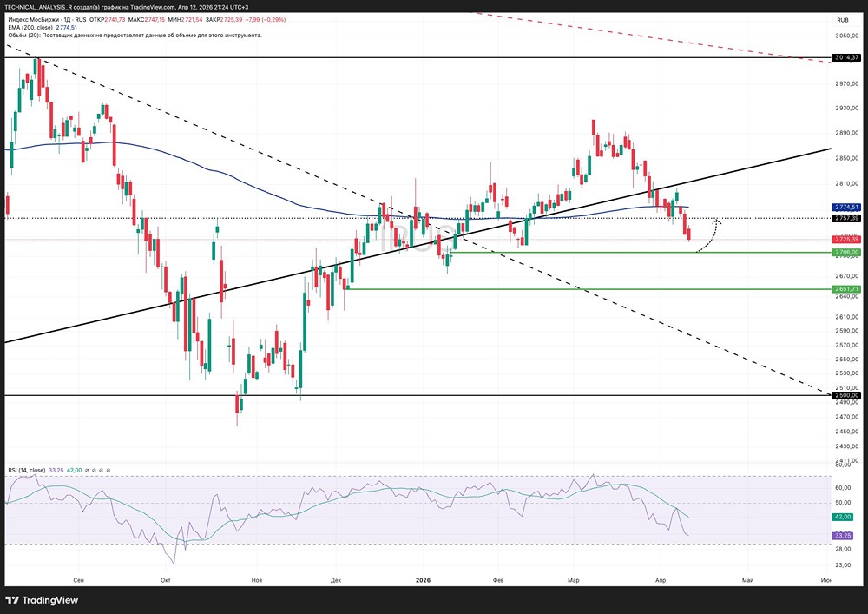Viewport: 868px width, 614px height.
Task: Click the 3050,00 price axis tick
Action: (x=847, y=36)
